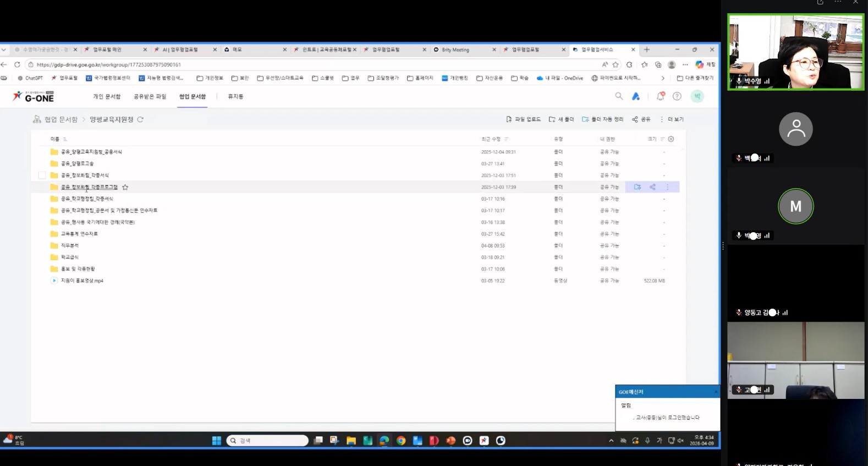Star the highlighted 정보화팀 각종프로그램 folder
The image size is (868, 466).
pos(125,187)
